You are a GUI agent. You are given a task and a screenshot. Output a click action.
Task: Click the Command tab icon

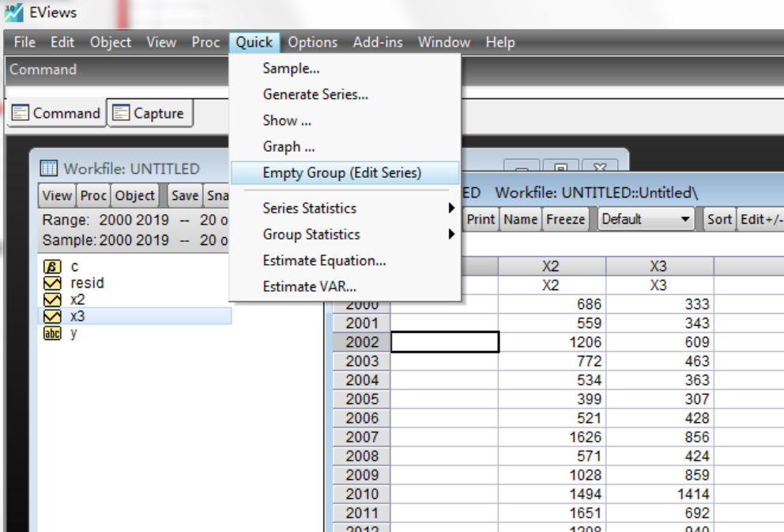pos(20,113)
